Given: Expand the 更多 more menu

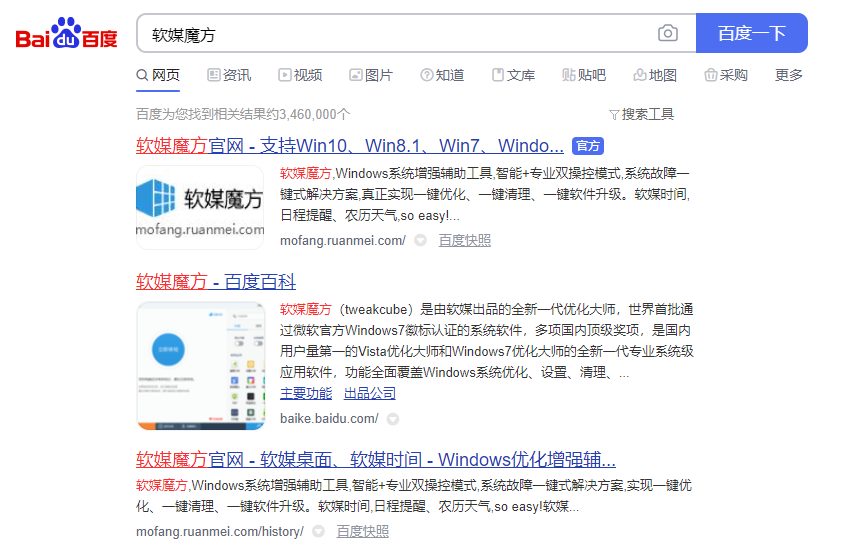Looking at the screenshot, I should tap(788, 75).
